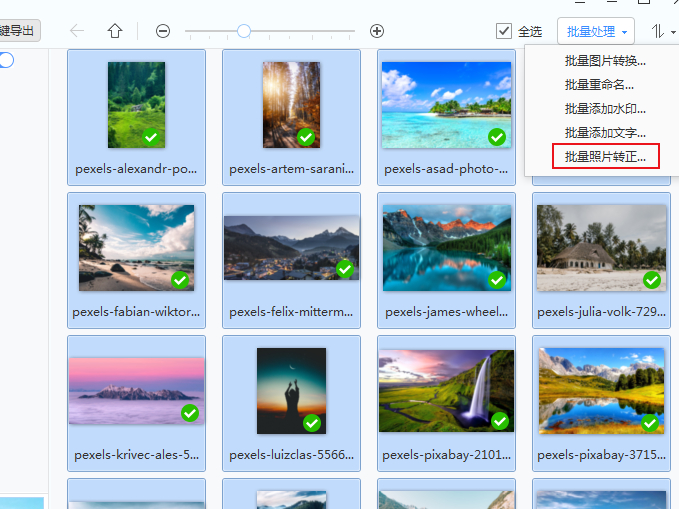Image resolution: width=679 pixels, height=509 pixels.
Task: Click the file name pexels-pixabay-2101...
Action: click(446, 455)
